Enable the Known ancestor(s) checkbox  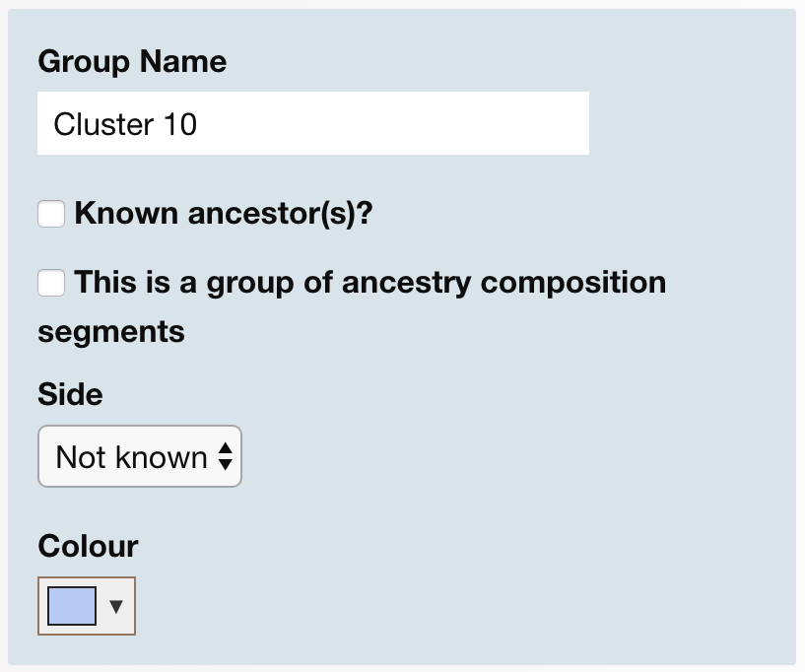tap(50, 213)
